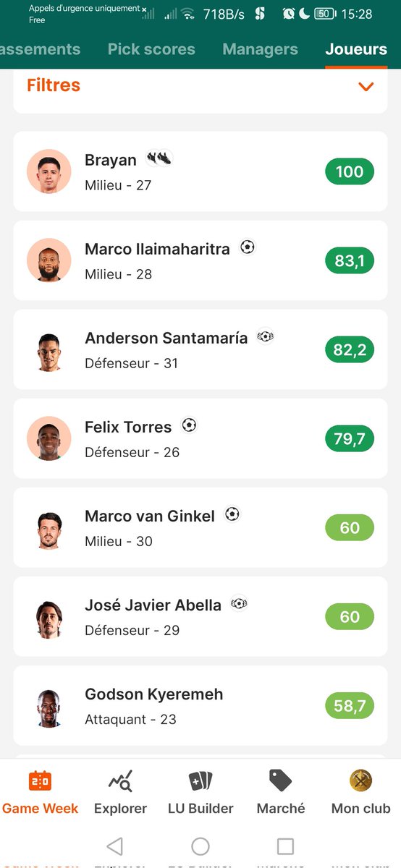Tap Godson Kyeremeh's 58,7 score badge
Viewport: 401px width, 868px height.
pos(350,706)
